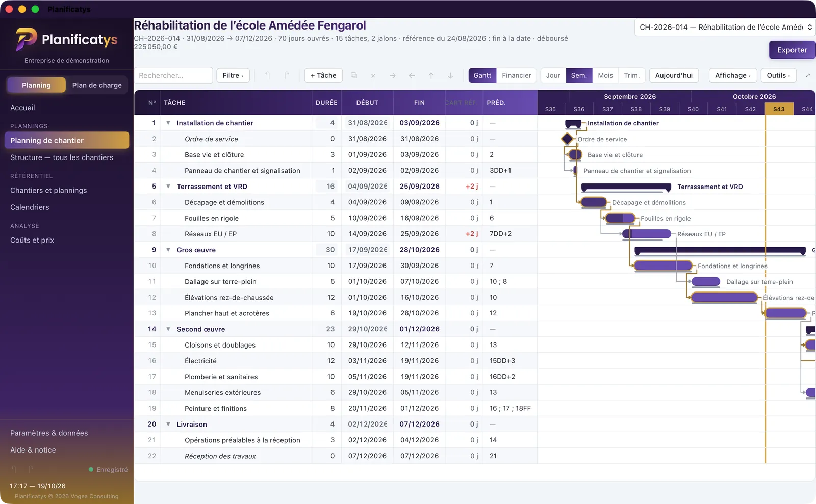Collapse the Terrassement et VRD group
Viewport: 816px width, 504px height.
(168, 187)
